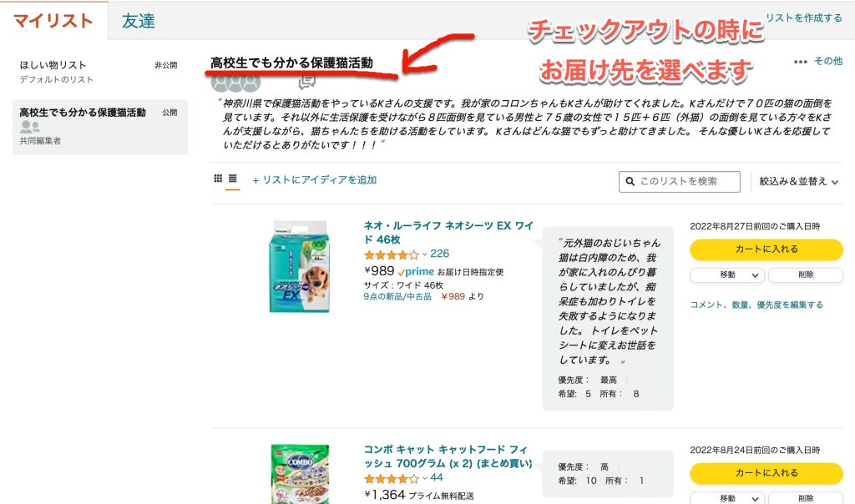
Task: Expand the 絞込み＆並替え dropdown
Action: pos(798,181)
